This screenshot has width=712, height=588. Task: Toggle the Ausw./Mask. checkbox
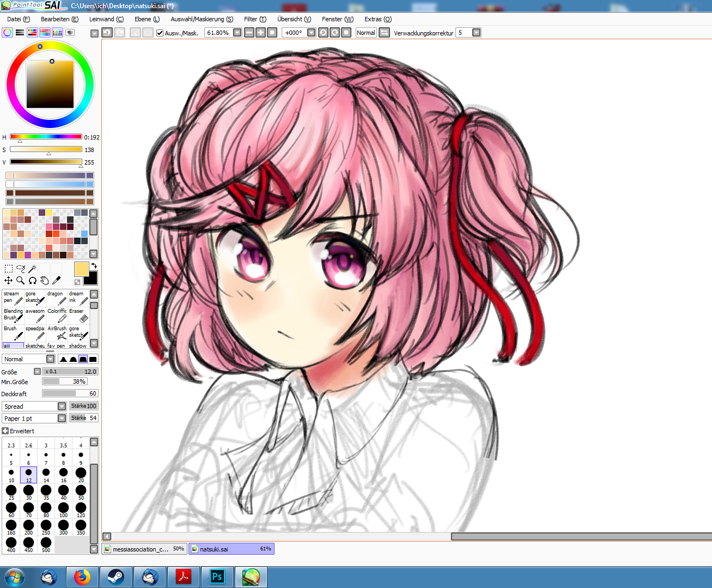[x=160, y=33]
